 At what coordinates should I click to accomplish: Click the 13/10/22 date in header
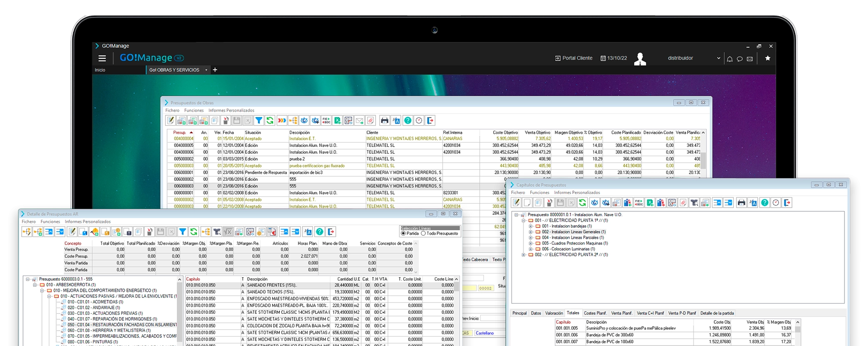[x=614, y=58]
